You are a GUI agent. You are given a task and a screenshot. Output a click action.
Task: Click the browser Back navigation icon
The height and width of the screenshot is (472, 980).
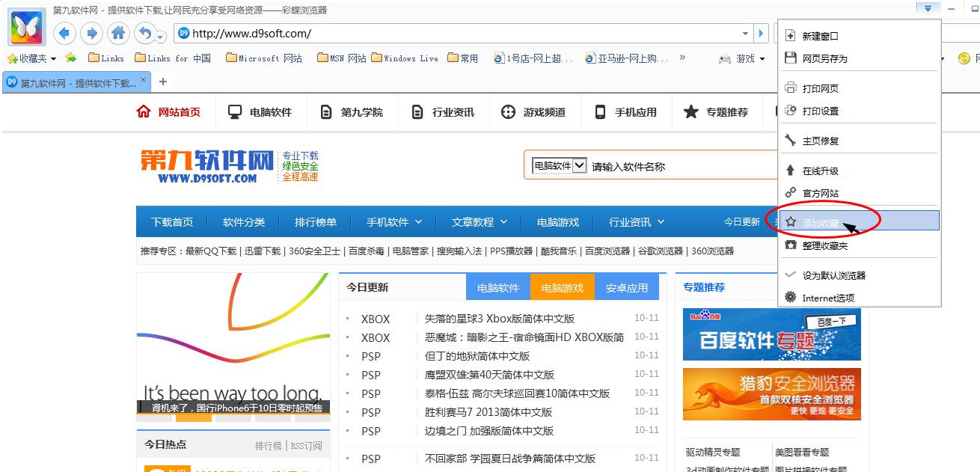64,33
